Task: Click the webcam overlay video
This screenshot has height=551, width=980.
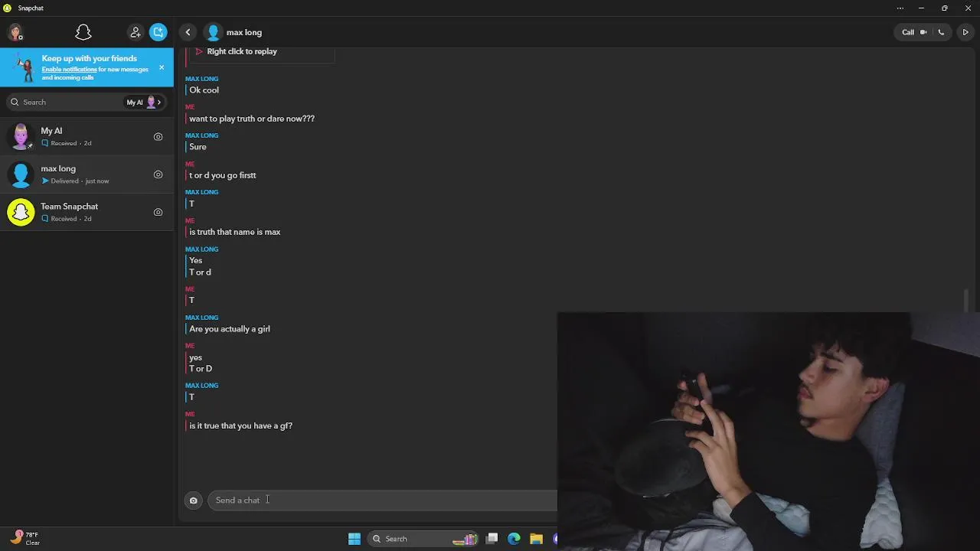Action: 769,432
